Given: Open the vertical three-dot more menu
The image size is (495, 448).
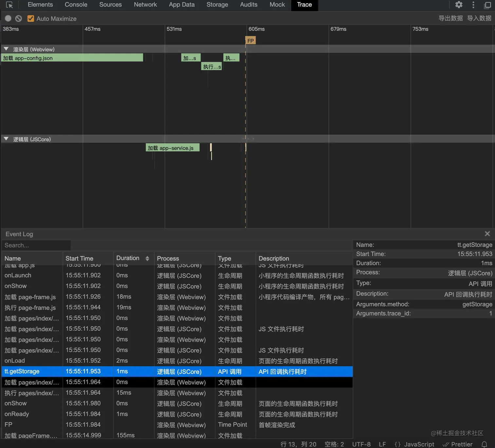Looking at the screenshot, I should point(473,5).
